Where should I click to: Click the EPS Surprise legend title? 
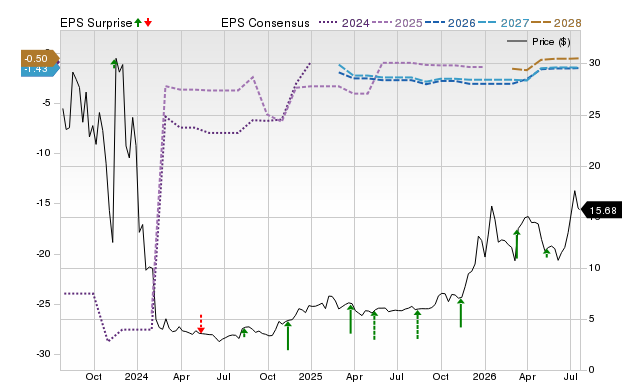[96, 23]
